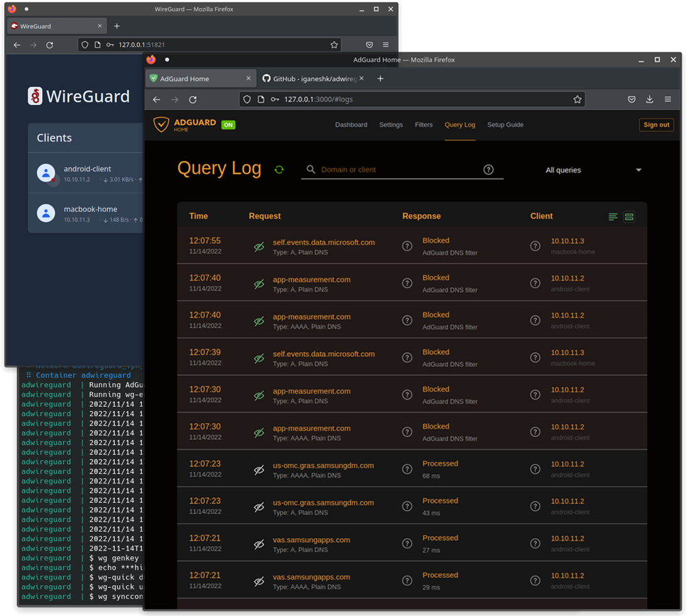Click the Sign out button
690x616 pixels.
pyautogui.click(x=656, y=124)
